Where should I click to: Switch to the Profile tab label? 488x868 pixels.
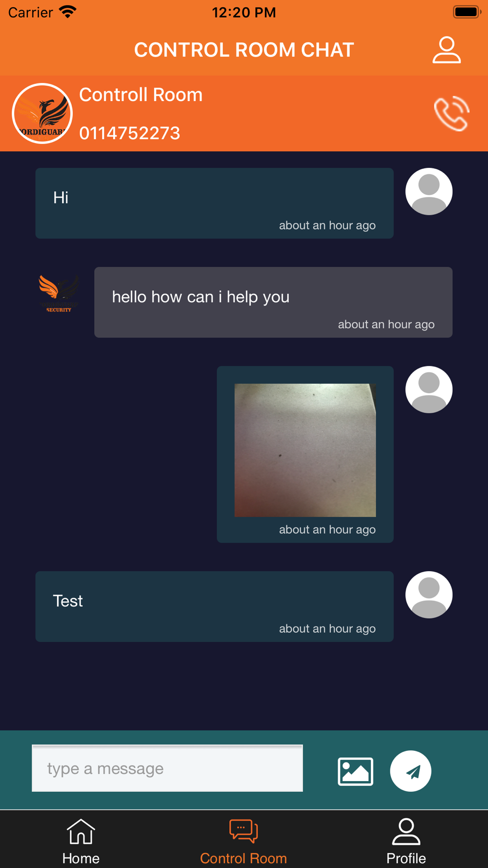[406, 858]
